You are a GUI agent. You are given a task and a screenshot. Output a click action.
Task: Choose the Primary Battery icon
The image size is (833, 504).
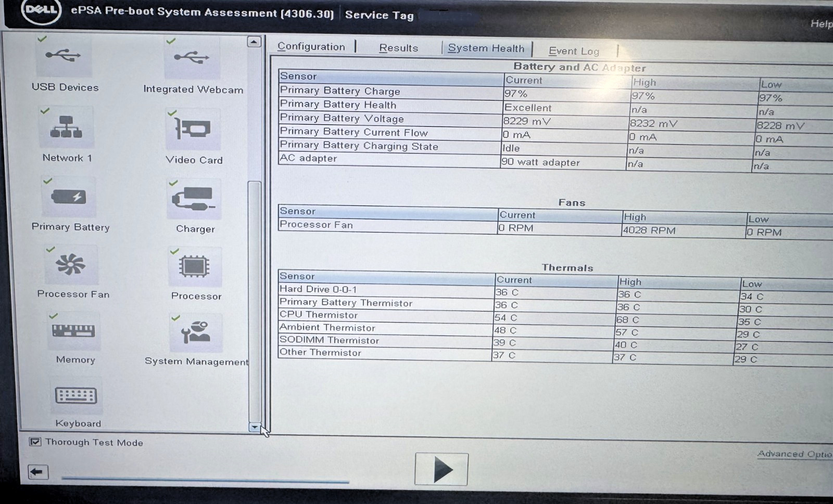tap(69, 197)
